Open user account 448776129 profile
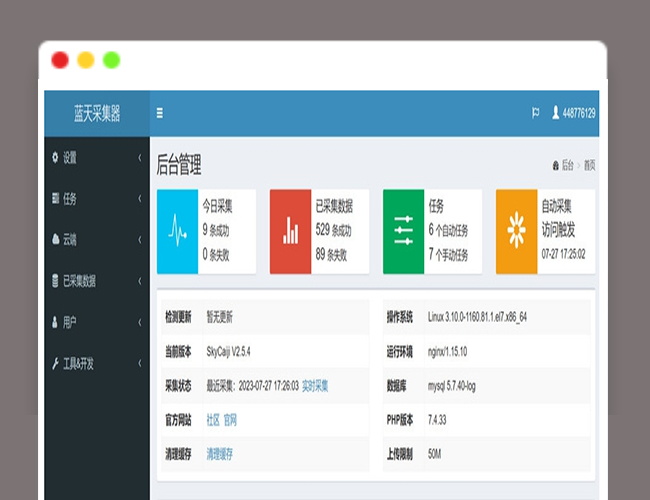This screenshot has width=650, height=500. pyautogui.click(x=573, y=113)
